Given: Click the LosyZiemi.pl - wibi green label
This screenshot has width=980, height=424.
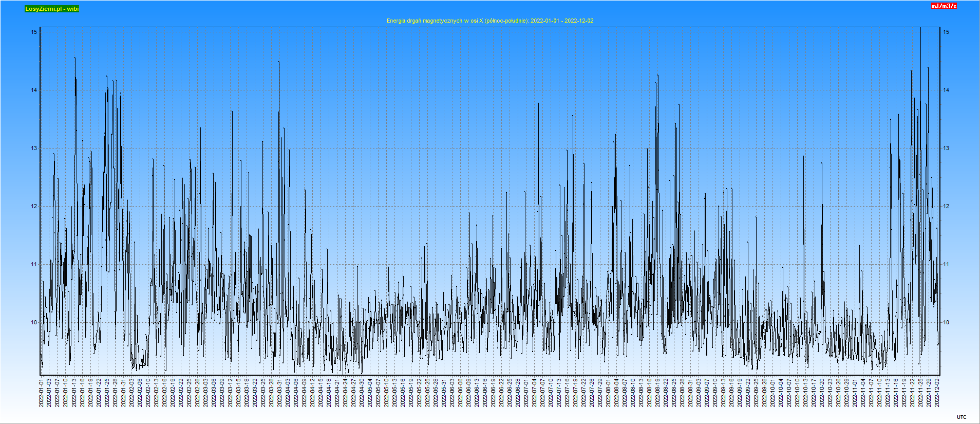Looking at the screenshot, I should (x=52, y=9).
